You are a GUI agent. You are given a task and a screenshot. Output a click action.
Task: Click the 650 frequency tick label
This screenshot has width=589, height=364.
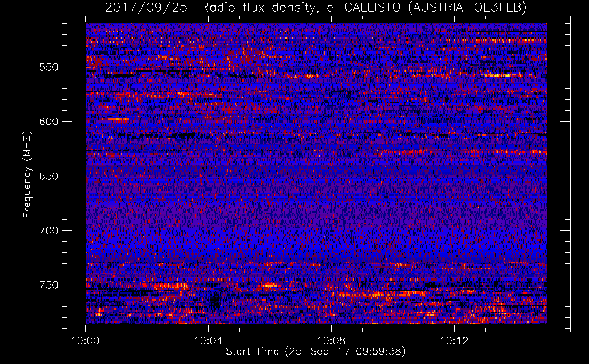pos(49,176)
